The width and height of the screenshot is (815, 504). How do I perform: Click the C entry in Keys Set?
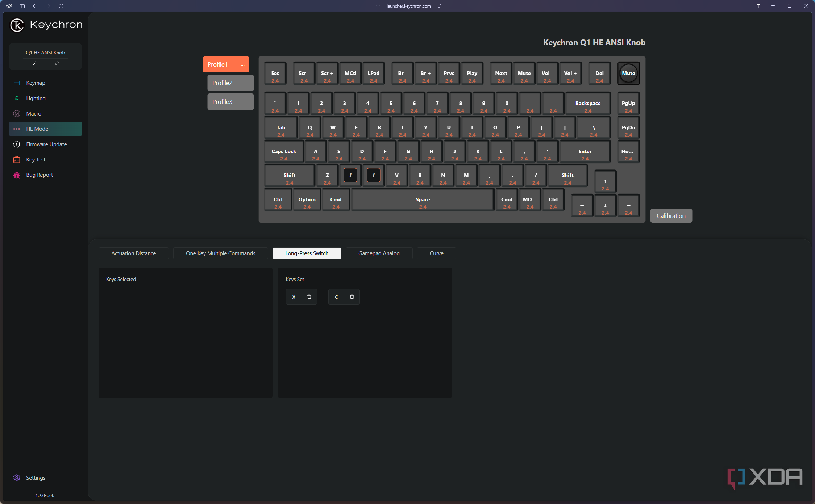[x=336, y=297]
